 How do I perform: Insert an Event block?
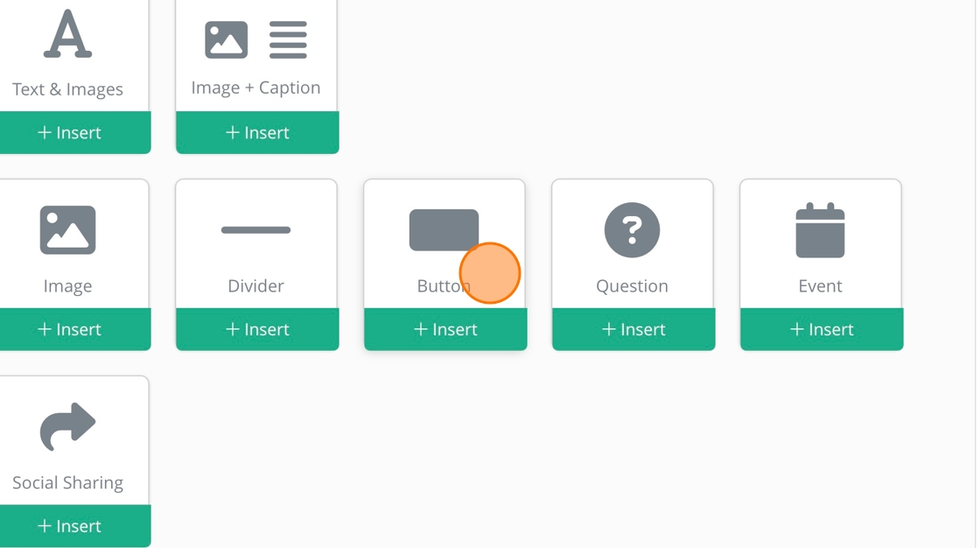point(822,330)
